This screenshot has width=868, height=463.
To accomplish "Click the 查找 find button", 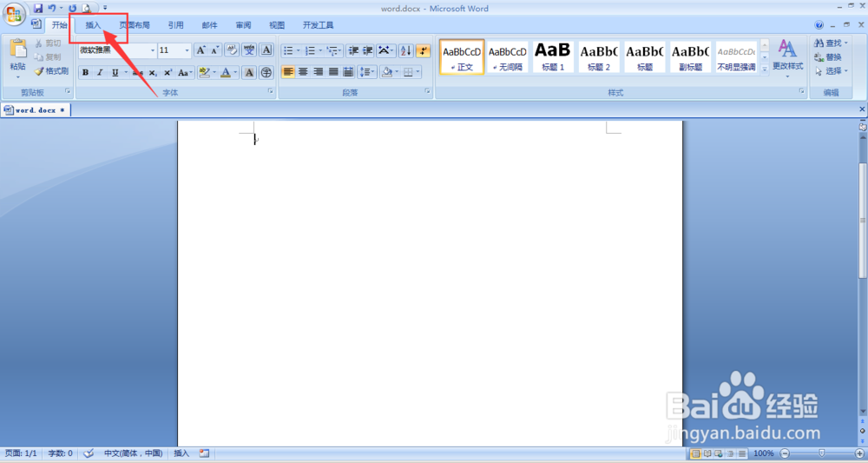I will pos(832,43).
